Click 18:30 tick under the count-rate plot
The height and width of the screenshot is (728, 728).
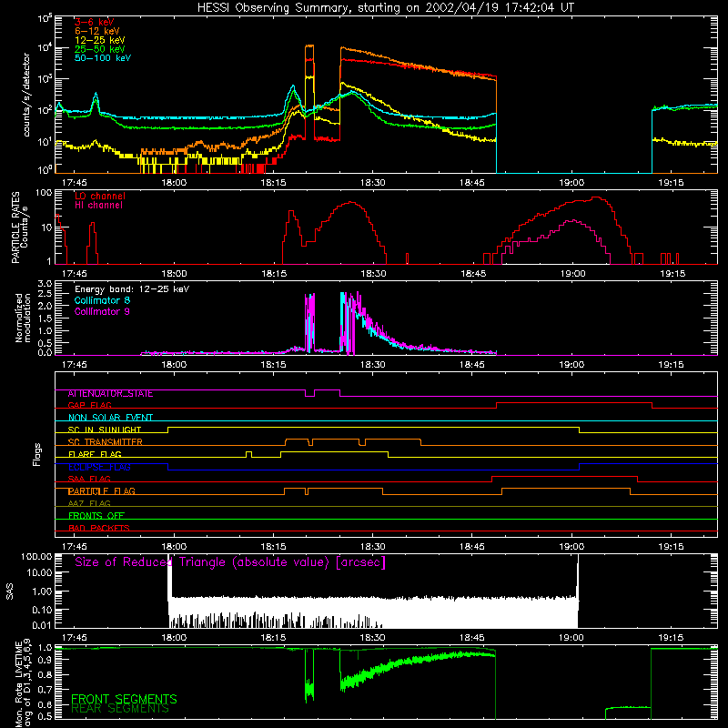coord(373,183)
